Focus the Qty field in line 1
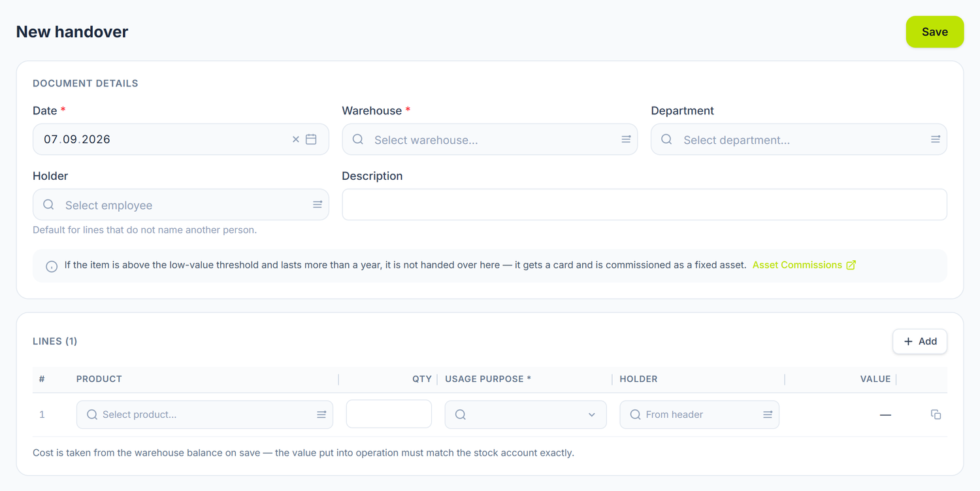The width and height of the screenshot is (980, 491). tap(389, 415)
